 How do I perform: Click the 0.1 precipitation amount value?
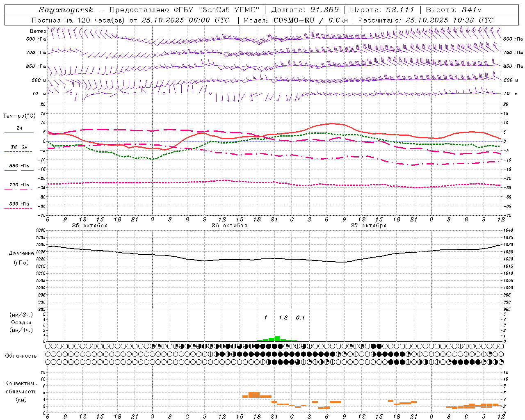pyautogui.click(x=300, y=317)
